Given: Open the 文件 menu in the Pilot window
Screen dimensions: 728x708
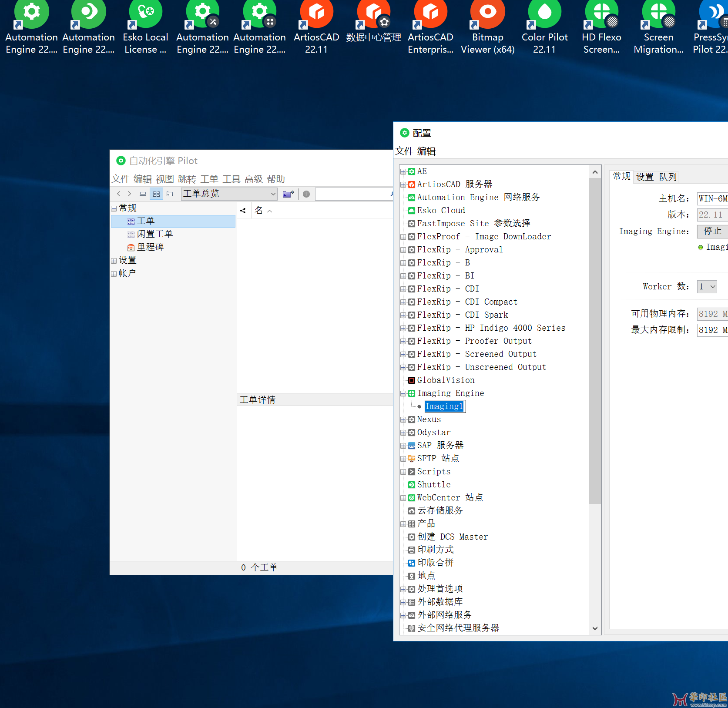Looking at the screenshot, I should (x=121, y=179).
